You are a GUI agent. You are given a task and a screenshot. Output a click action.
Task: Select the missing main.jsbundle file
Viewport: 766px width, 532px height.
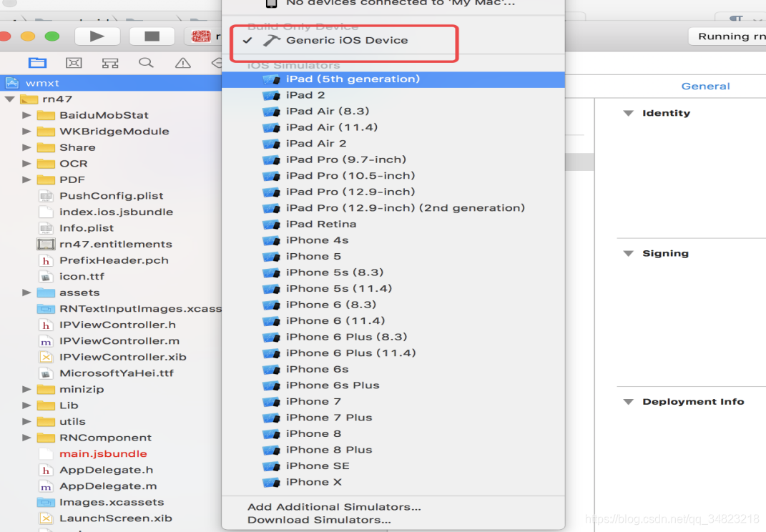(102, 454)
